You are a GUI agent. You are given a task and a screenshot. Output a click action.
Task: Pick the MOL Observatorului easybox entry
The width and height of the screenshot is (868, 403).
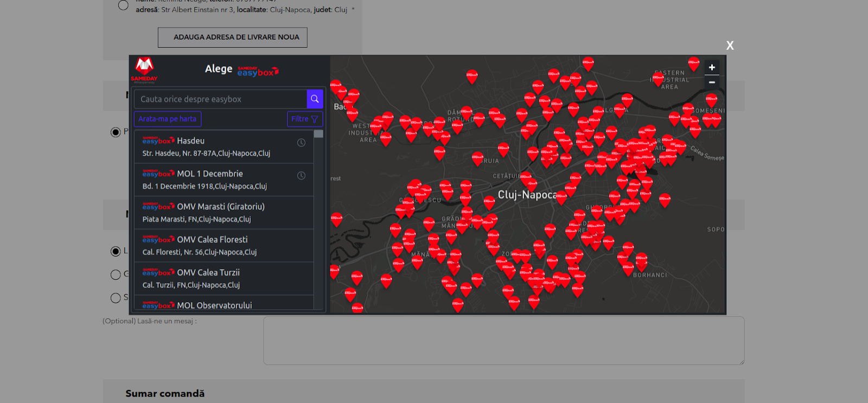click(x=224, y=304)
